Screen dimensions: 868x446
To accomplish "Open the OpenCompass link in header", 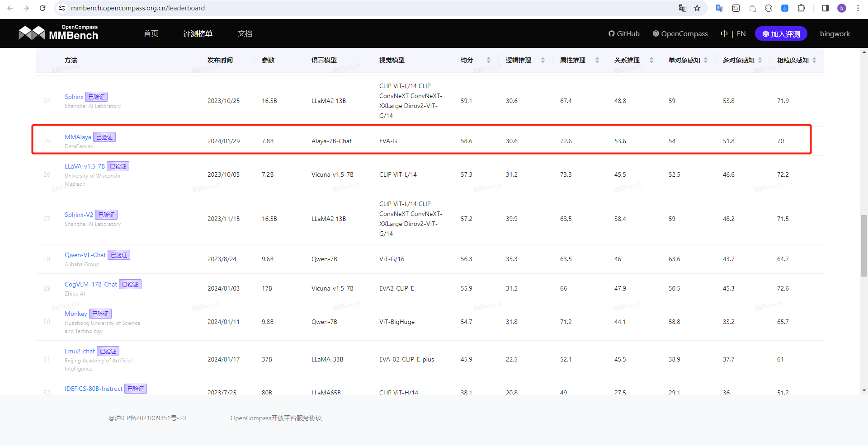I will [x=680, y=34].
